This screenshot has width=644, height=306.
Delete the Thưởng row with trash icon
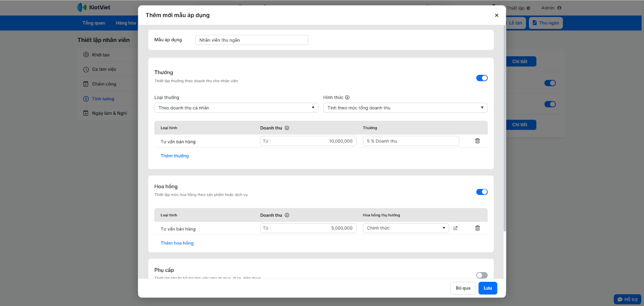pos(477,141)
